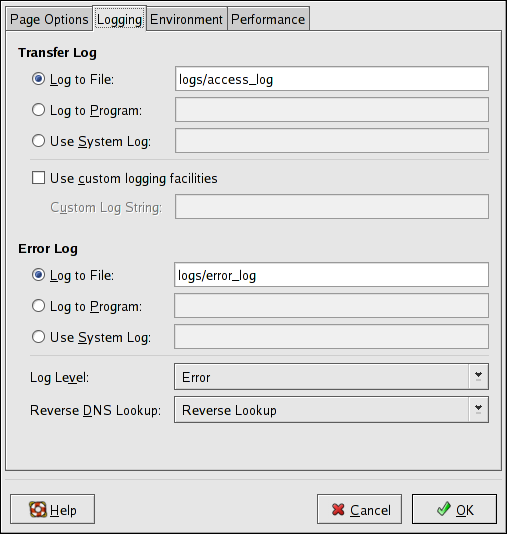Screen dimensions: 507x534
Task: Select Error Log 'Log to Program' radio
Action: click(x=38, y=306)
